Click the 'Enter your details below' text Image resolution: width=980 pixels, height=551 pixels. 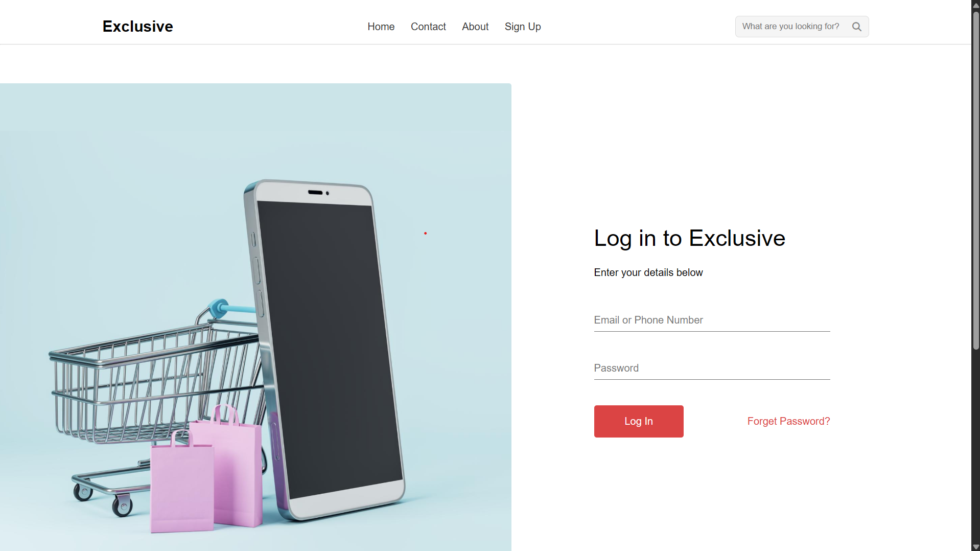(648, 272)
